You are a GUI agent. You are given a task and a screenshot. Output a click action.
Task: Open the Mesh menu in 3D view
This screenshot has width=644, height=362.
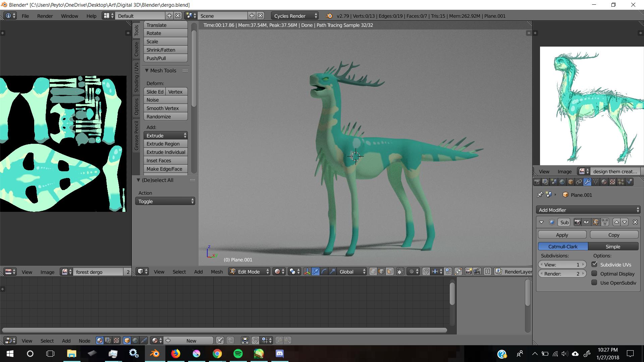217,271
